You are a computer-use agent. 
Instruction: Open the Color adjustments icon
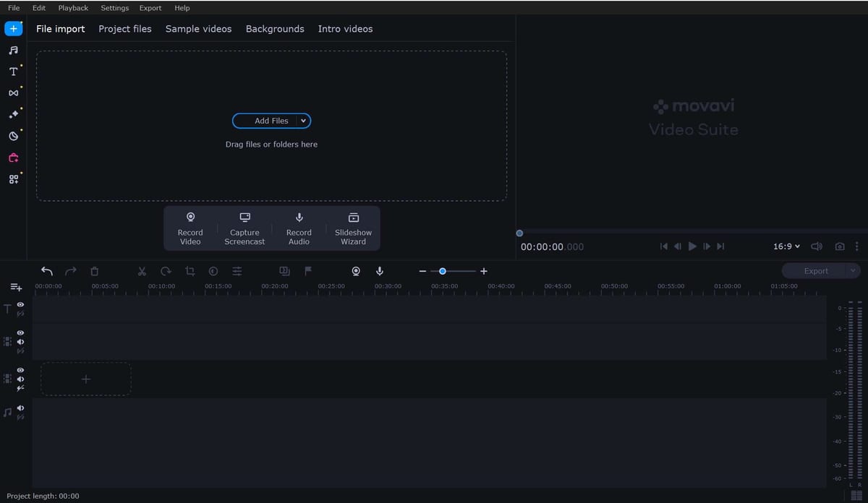(x=213, y=271)
